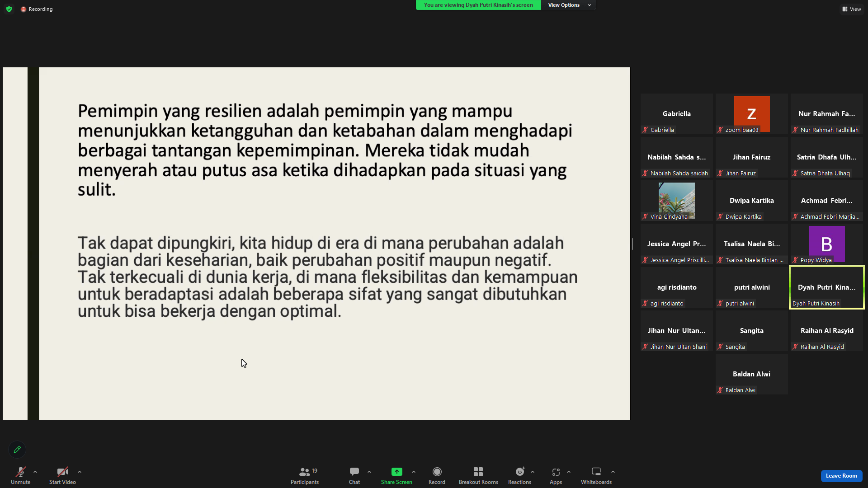Image resolution: width=868 pixels, height=488 pixels.
Task: Click the slide paragraph 'Tak dapat dipungkiri'
Action: point(328,277)
